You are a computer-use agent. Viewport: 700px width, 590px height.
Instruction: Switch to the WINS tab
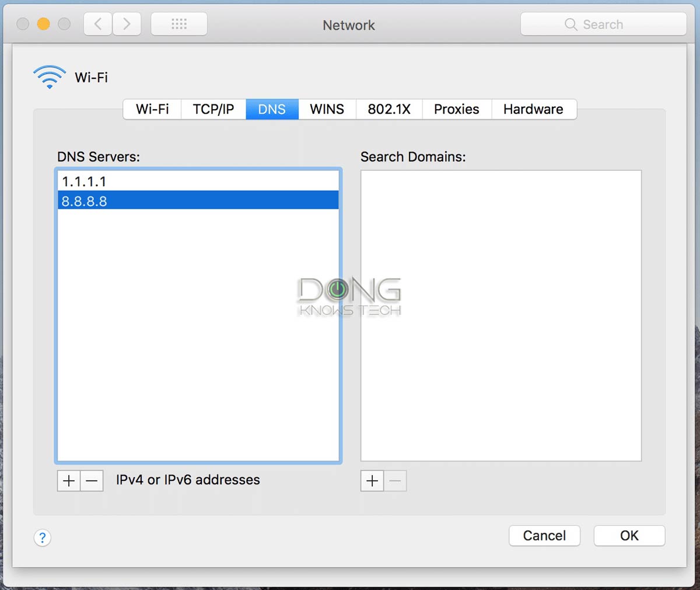point(326,109)
